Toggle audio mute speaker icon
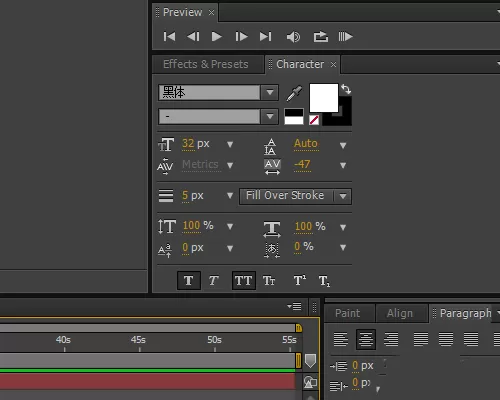 pos(293,37)
